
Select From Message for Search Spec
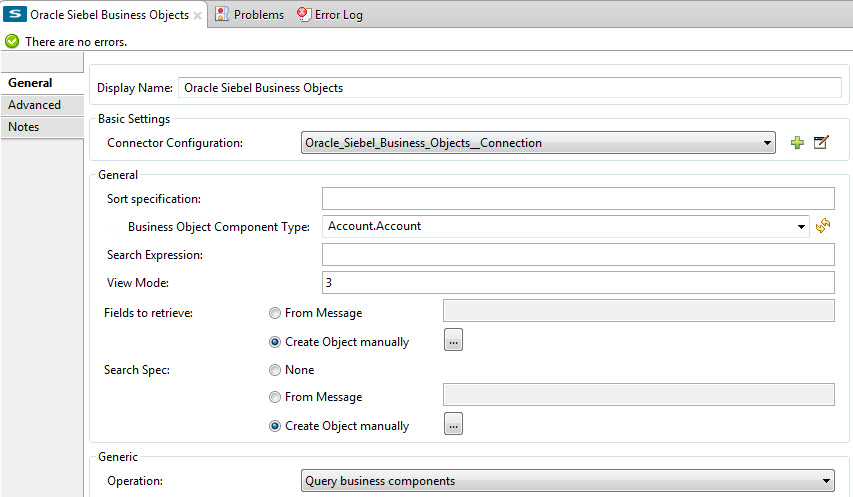(275, 397)
